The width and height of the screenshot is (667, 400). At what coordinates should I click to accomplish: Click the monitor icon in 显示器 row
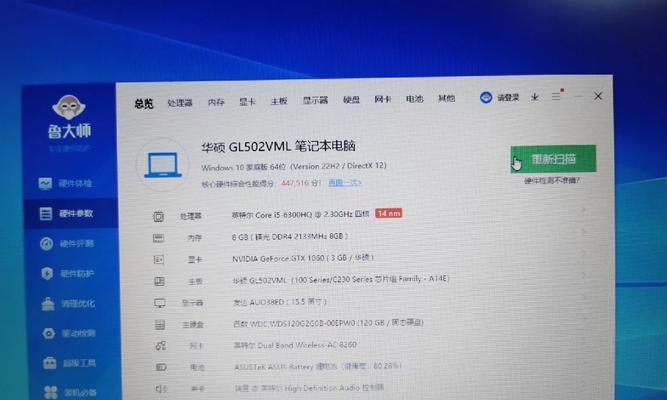(x=160, y=303)
